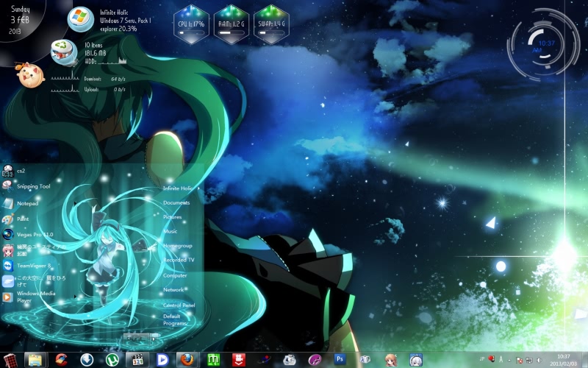The width and height of the screenshot is (588, 368).
Task: Click the taskbar clock showing 2013/02/03
Action: (563, 360)
